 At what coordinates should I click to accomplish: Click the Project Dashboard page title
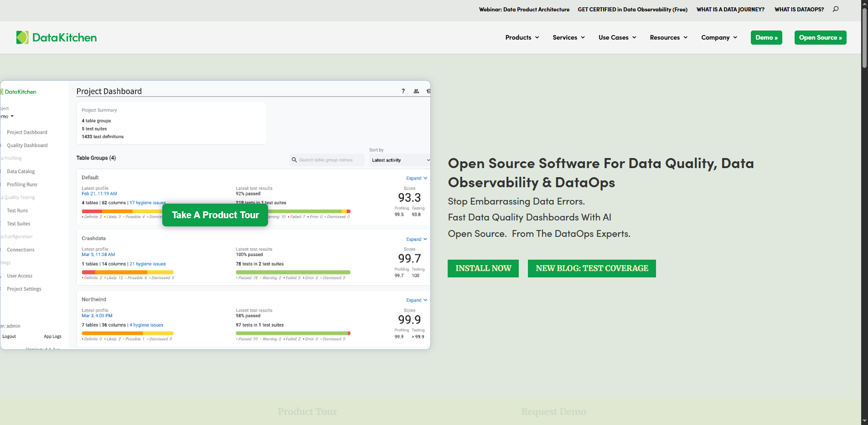tap(109, 91)
